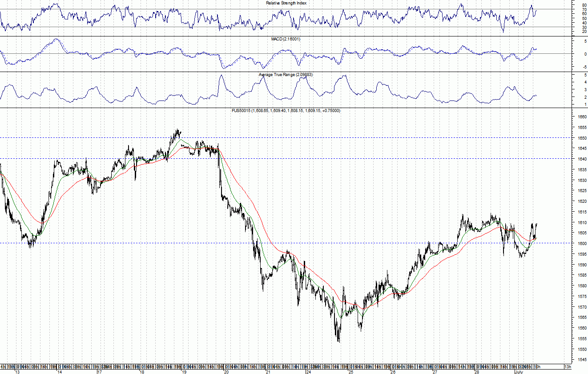Click the Average True Range (2.09883) title
Image resolution: width=588 pixels, height=374 pixels.
pos(286,75)
